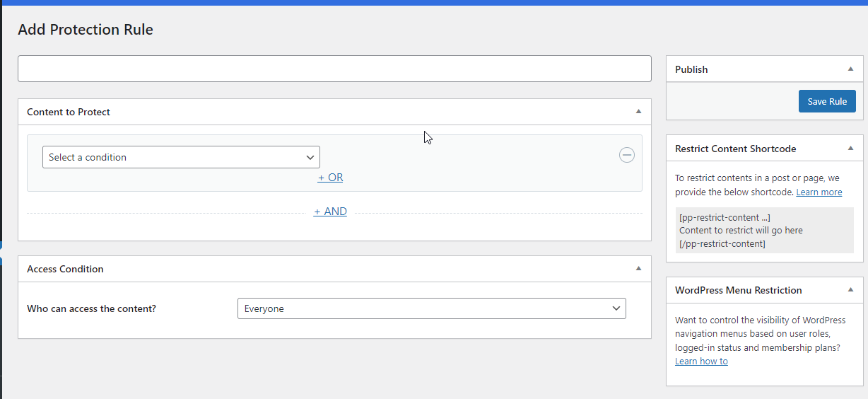Click the Restrict Content Shortcode title

[736, 149]
